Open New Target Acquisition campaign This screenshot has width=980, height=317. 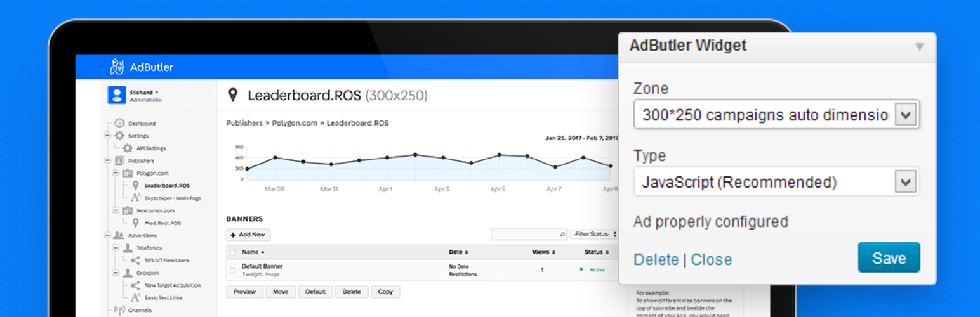(173, 285)
